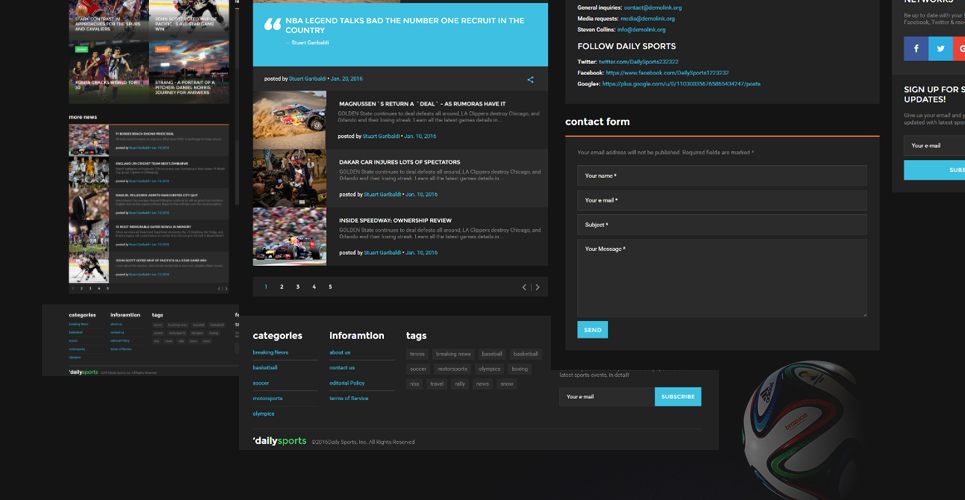Select the news tag in the large footer
Screen dimensions: 965x500
[482, 384]
